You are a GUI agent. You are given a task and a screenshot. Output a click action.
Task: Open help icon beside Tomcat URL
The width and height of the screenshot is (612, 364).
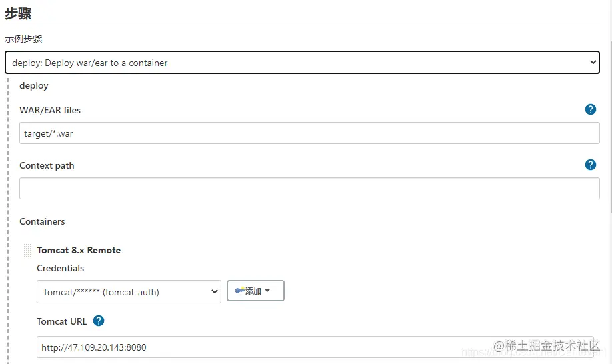click(x=99, y=321)
